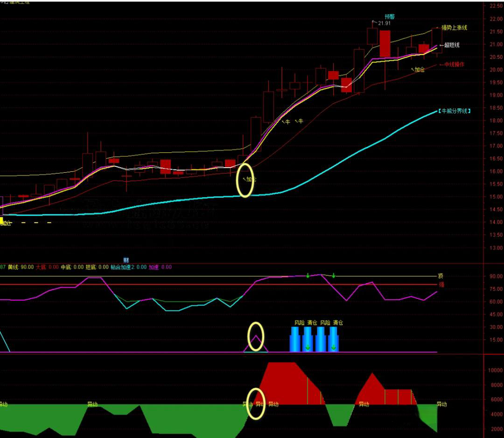Click the 加仓 marker inside the yellow circle
This screenshot has width=504, height=438.
point(251,179)
